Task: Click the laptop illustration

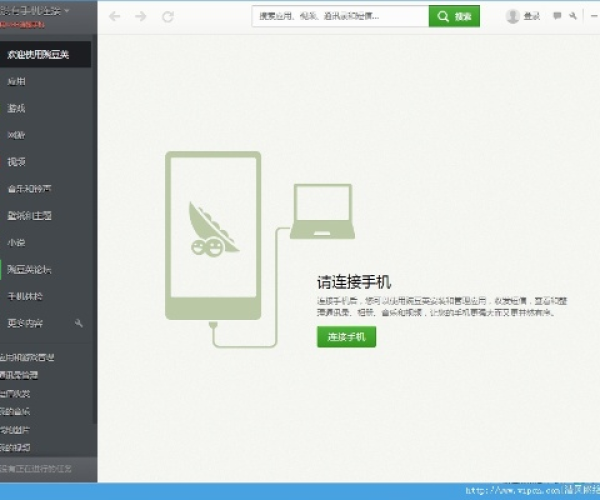Action: coord(322,211)
